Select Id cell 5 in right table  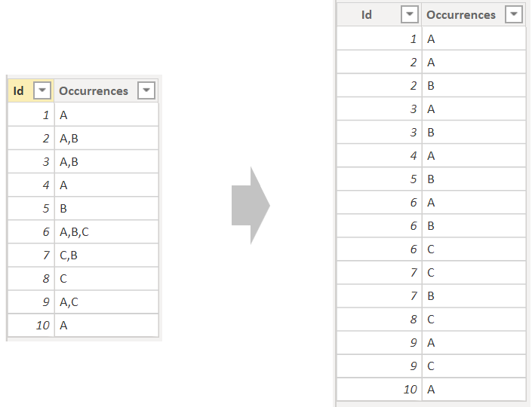[x=380, y=179]
